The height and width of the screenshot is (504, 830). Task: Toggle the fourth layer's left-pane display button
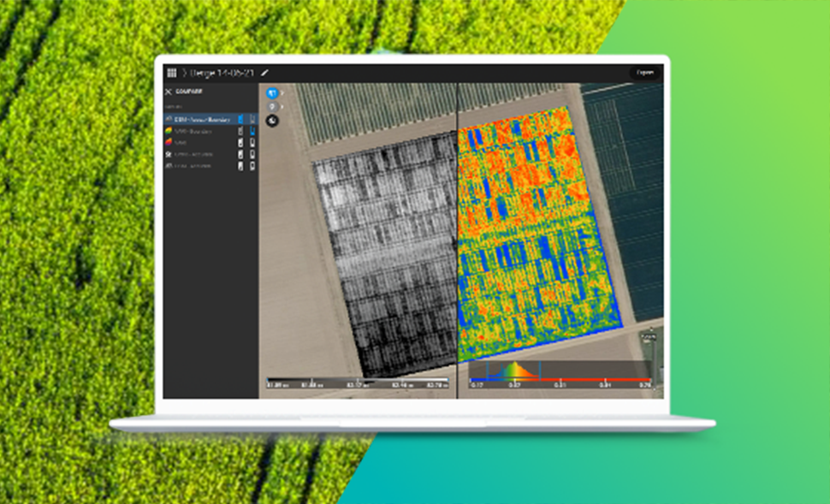(x=240, y=154)
